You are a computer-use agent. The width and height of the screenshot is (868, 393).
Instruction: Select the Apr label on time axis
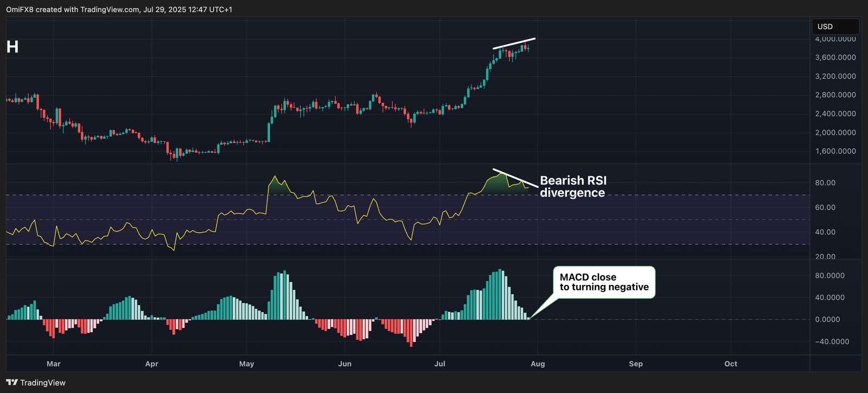[152, 364]
